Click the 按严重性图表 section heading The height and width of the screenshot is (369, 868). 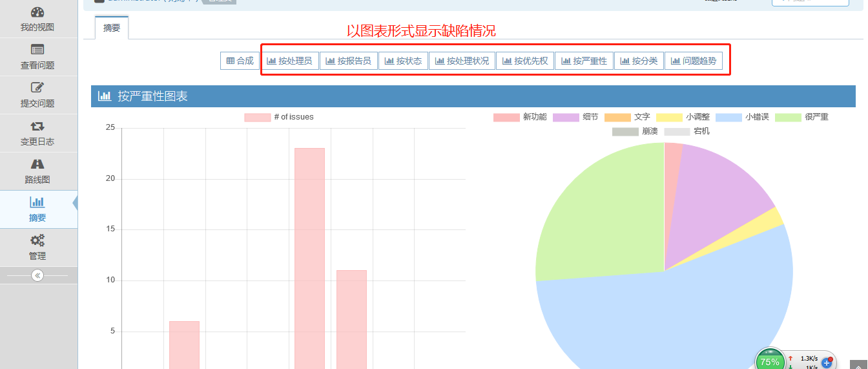[x=152, y=96]
